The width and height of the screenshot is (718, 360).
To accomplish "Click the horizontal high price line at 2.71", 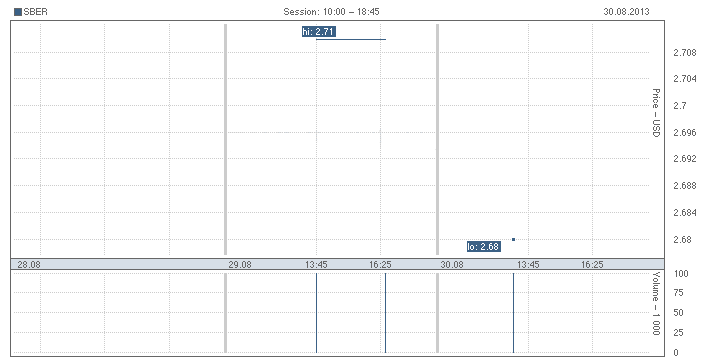I will point(351,39).
